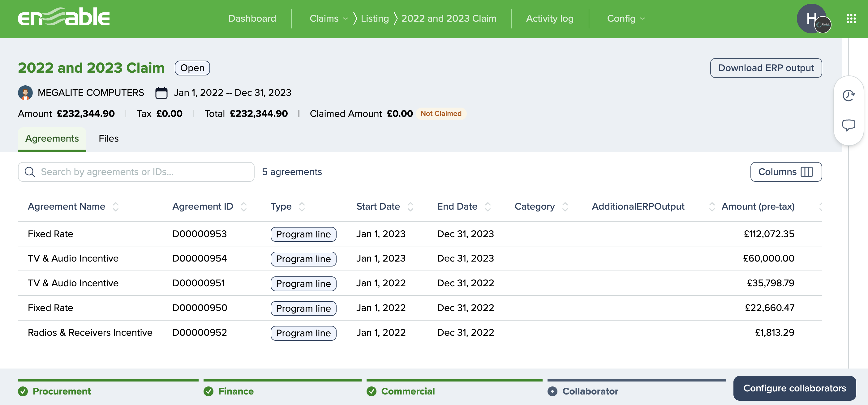Click the calendar date range icon
868x405 pixels.
click(161, 92)
